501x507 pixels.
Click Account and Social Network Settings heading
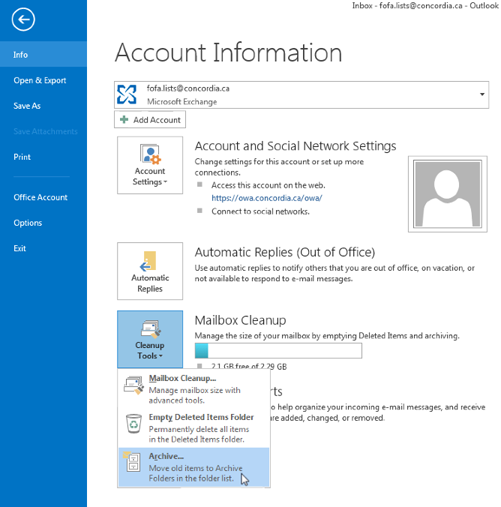click(x=296, y=146)
